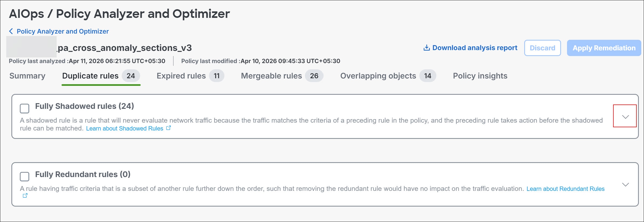Select the Fully Redundant rules checkbox
Image resolution: width=644 pixels, height=222 pixels.
click(25, 177)
